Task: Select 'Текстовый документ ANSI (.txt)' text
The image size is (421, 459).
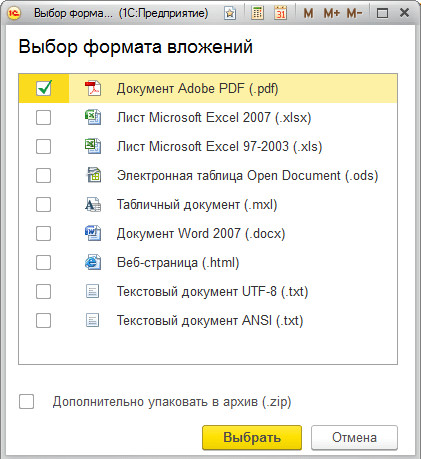Action: [210, 321]
